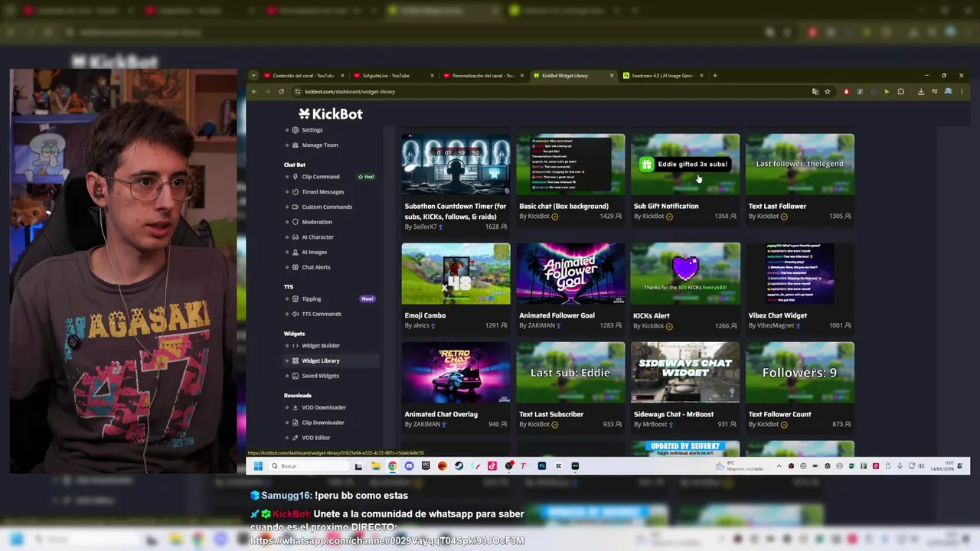Image resolution: width=980 pixels, height=551 pixels.
Task: Open KICKs Alert widget thumbnail
Action: click(685, 273)
